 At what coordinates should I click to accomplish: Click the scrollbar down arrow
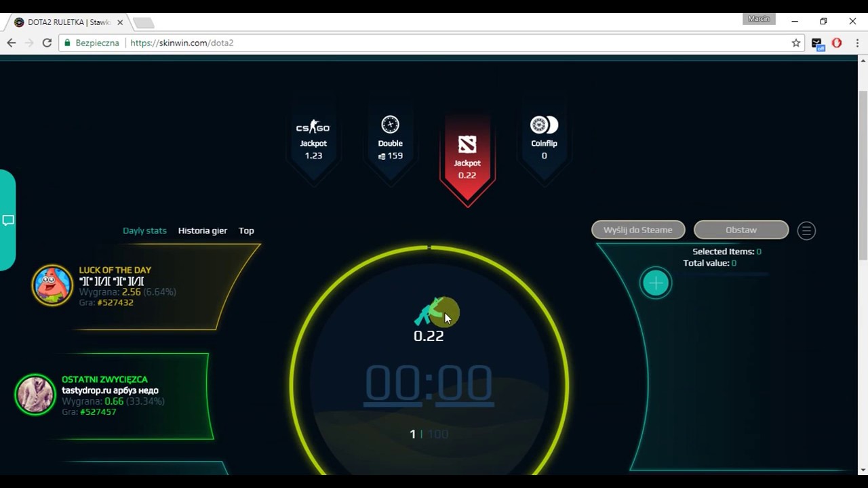pos(863,470)
